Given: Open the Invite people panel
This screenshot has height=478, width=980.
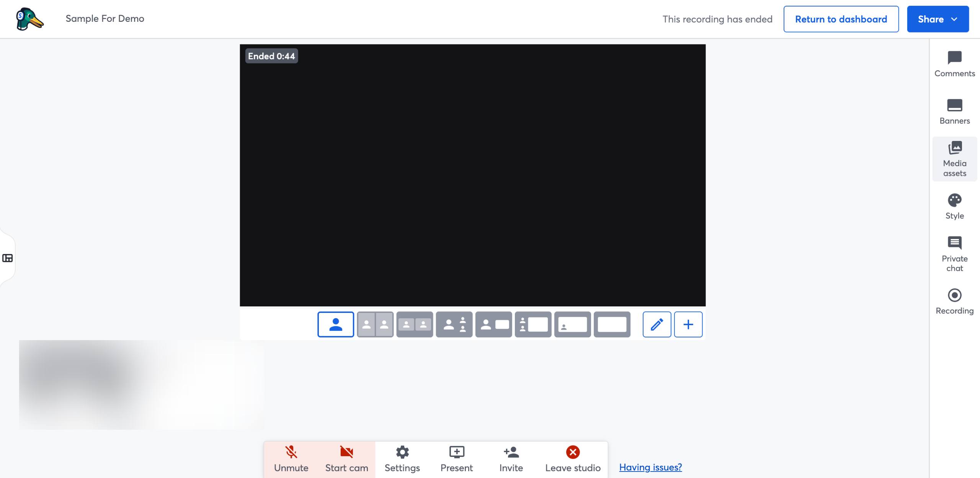Looking at the screenshot, I should pyautogui.click(x=511, y=458).
